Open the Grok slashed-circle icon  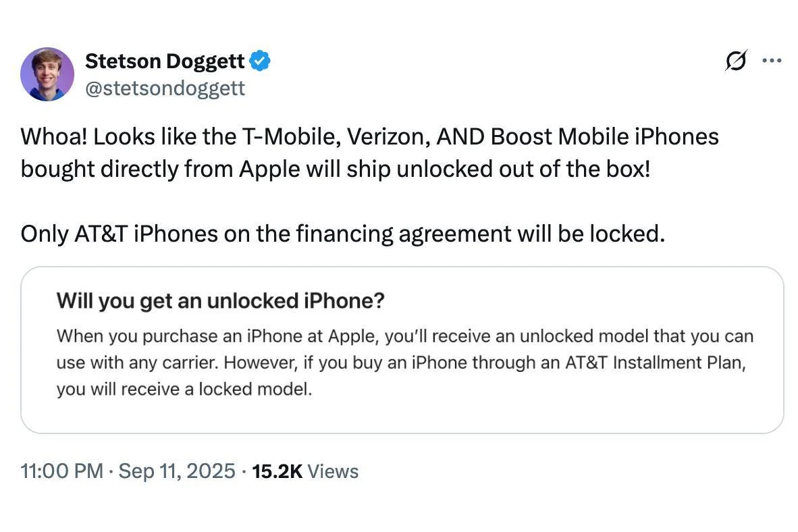736,61
